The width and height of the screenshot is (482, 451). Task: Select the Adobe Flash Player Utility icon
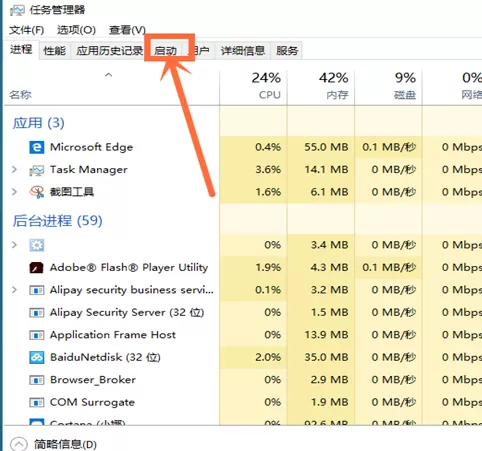coord(36,268)
